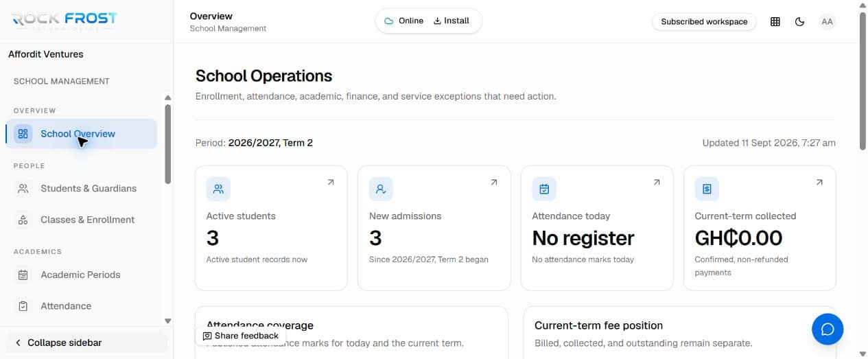Screen dimensions: 868x359
Task: Click the Current-term collected receipt icon
Action: 707,189
